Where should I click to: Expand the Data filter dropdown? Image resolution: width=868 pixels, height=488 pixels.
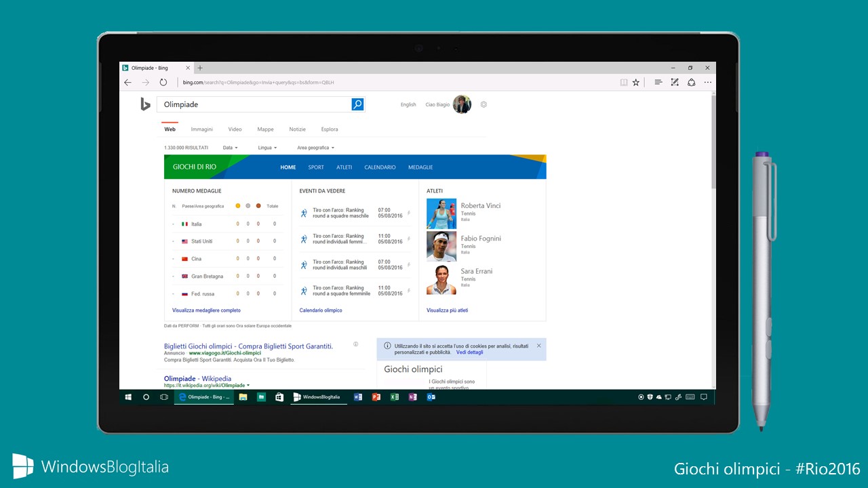tap(230, 147)
